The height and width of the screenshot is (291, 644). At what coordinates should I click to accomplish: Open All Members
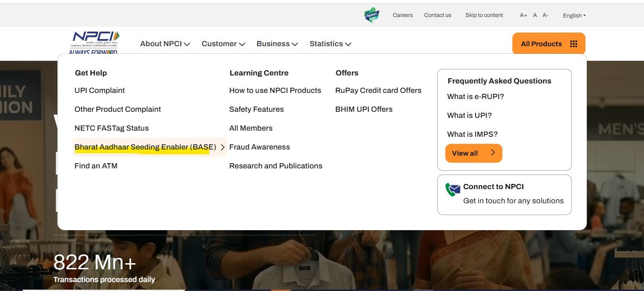tap(251, 128)
